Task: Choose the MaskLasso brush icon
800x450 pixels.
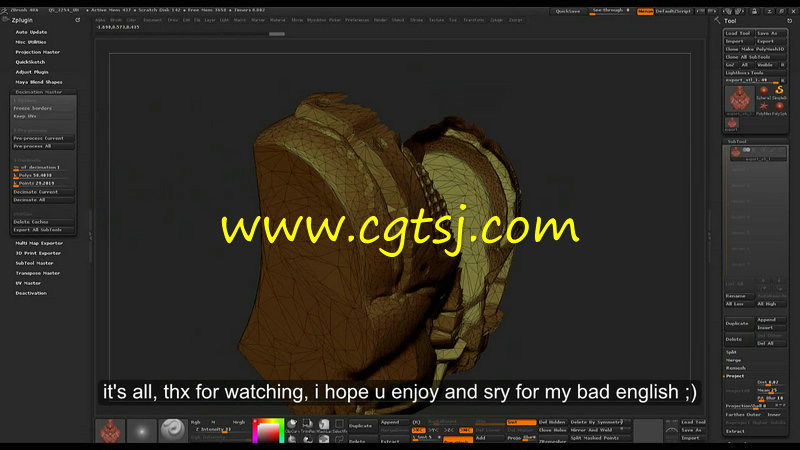Action: (324, 426)
